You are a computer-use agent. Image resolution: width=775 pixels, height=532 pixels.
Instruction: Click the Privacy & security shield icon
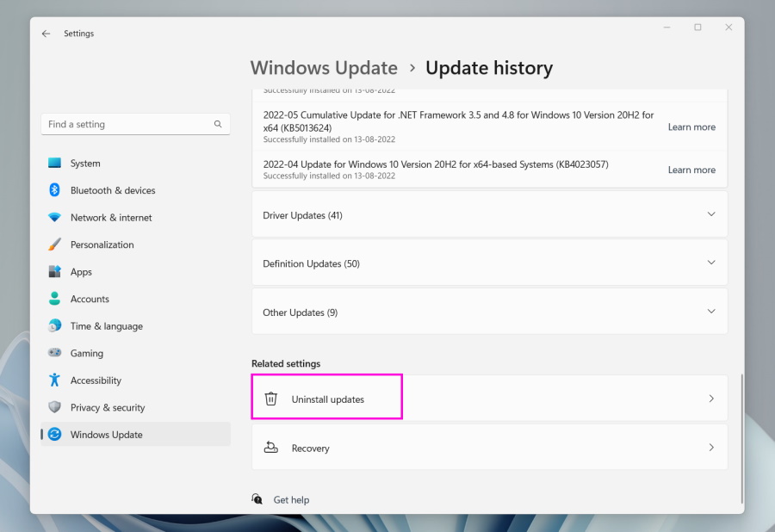(x=54, y=407)
